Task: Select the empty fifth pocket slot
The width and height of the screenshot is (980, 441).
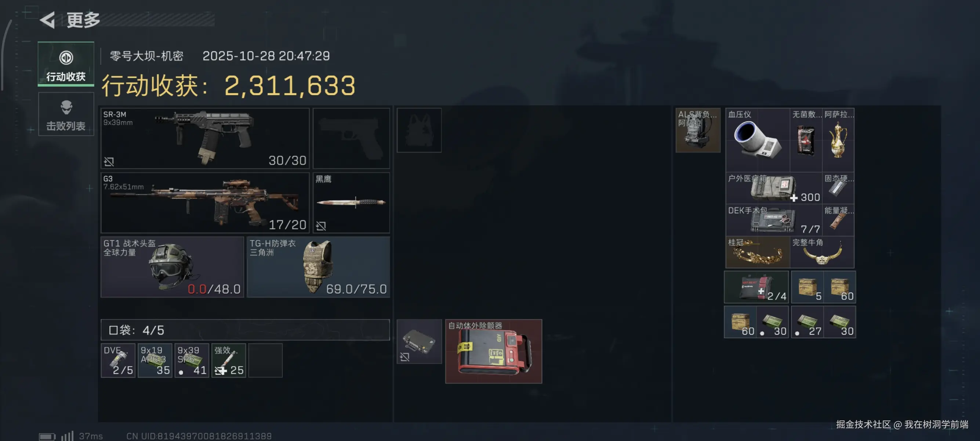Action: (265, 360)
